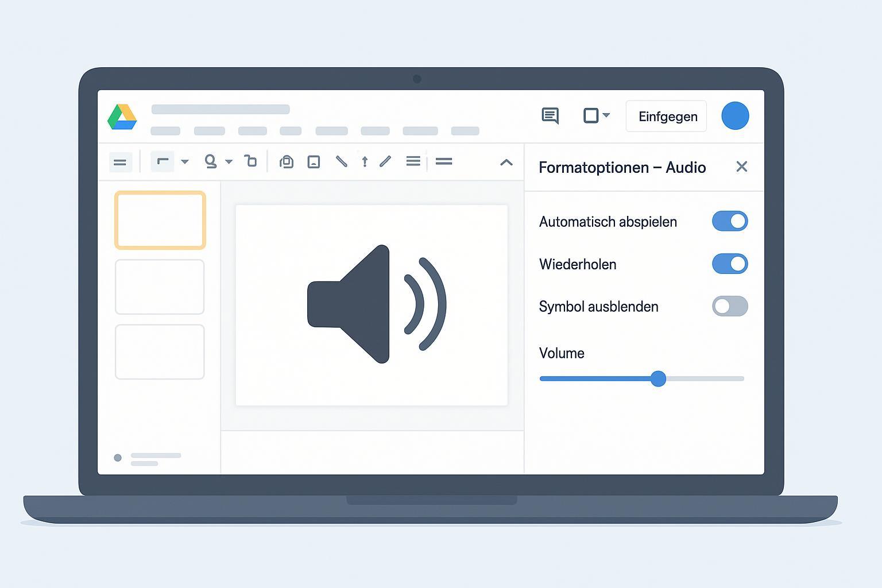Click the Volume slider handle

pyautogui.click(x=658, y=379)
